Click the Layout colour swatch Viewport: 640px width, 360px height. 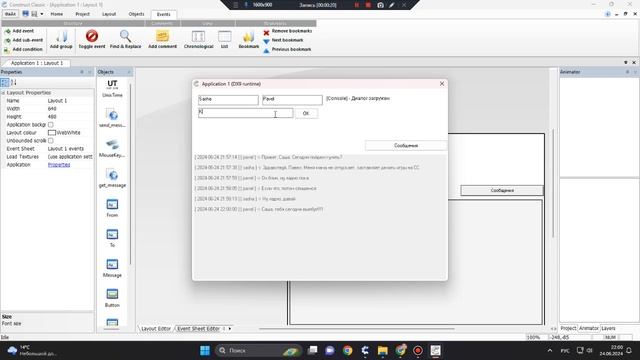(x=52, y=133)
